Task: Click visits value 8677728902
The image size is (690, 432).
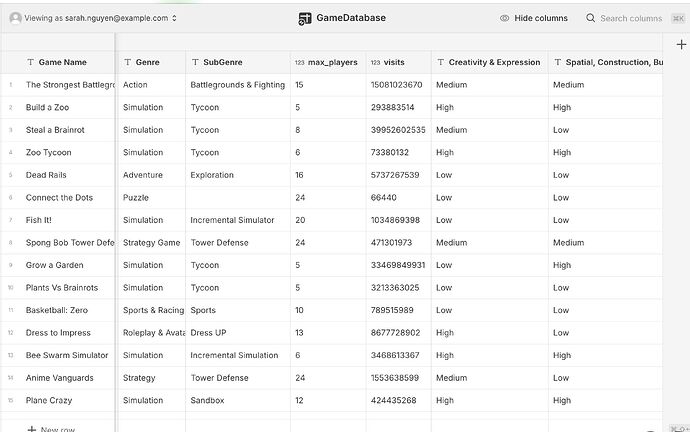Action: coord(396,333)
